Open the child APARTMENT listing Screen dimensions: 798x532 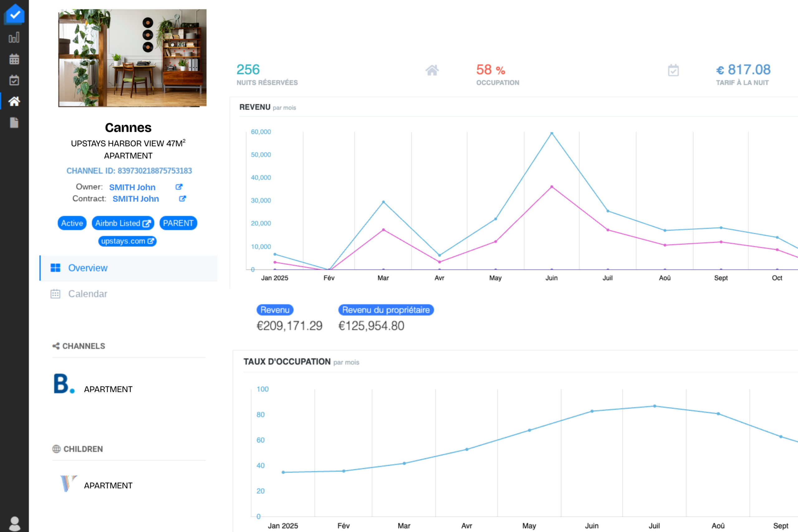point(108,486)
